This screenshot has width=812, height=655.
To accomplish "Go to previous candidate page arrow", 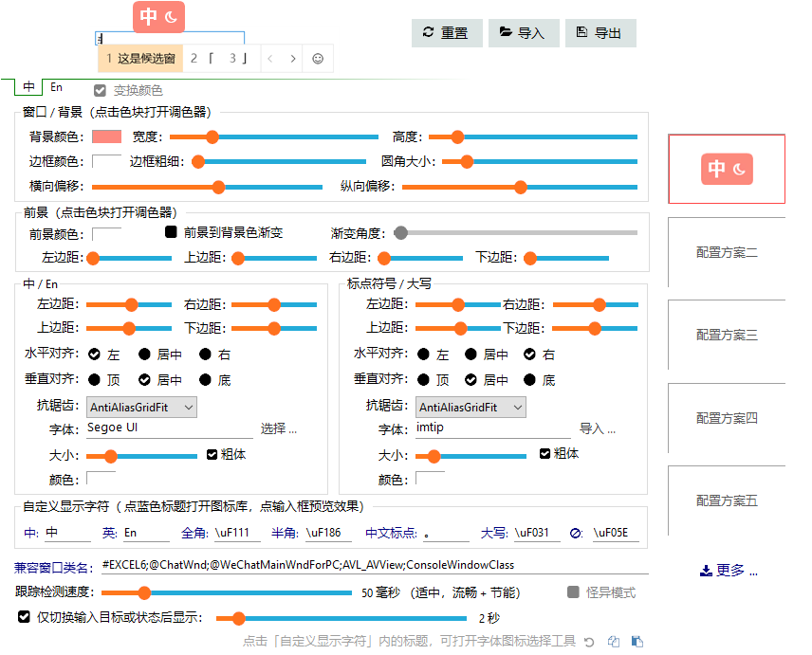I will coord(270,59).
